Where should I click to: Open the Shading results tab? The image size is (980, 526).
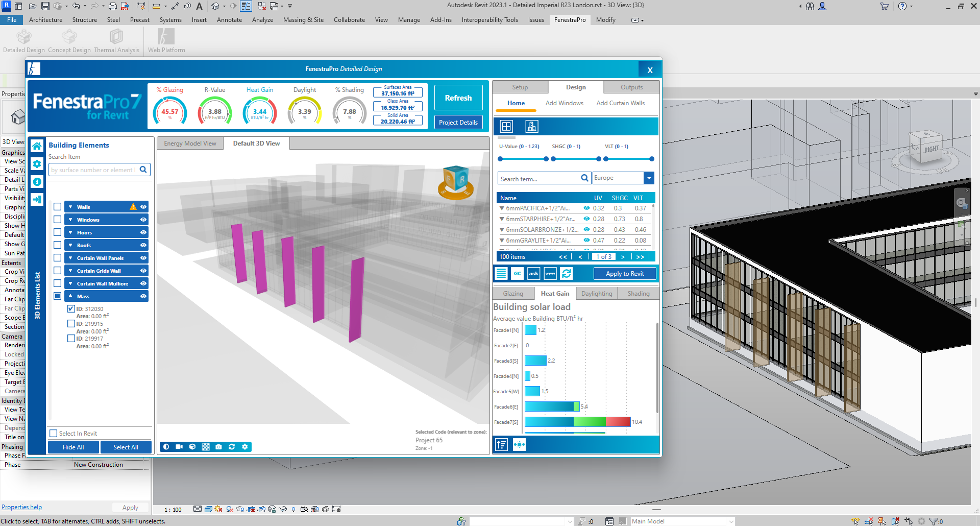click(x=638, y=294)
